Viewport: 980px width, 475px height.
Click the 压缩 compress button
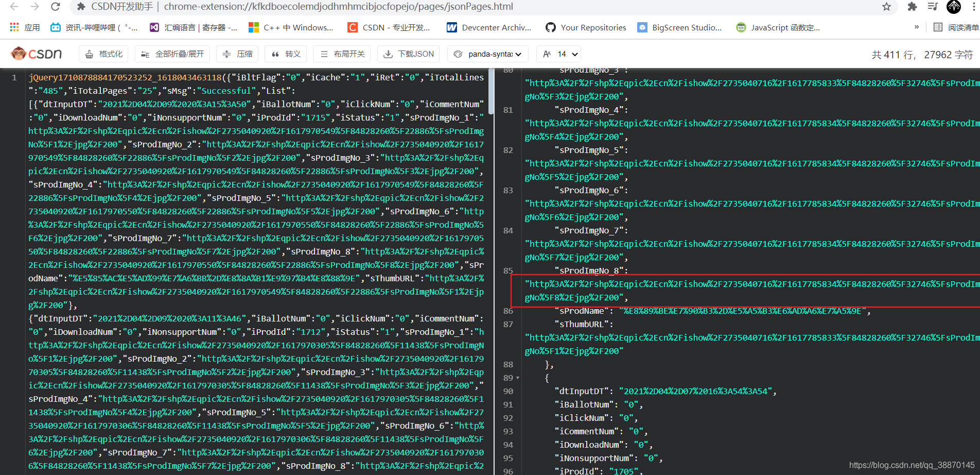coord(237,54)
